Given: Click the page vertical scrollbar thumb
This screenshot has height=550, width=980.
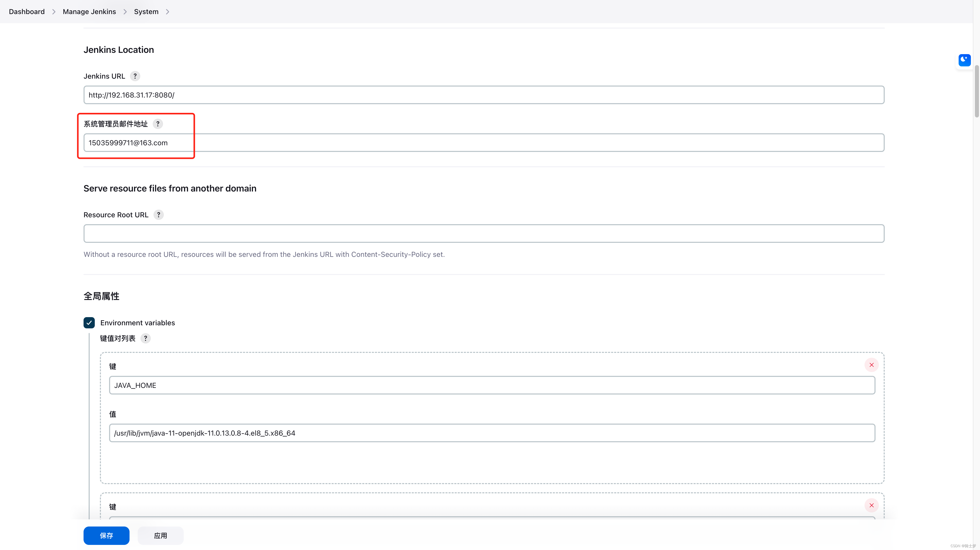Looking at the screenshot, I should click(977, 91).
